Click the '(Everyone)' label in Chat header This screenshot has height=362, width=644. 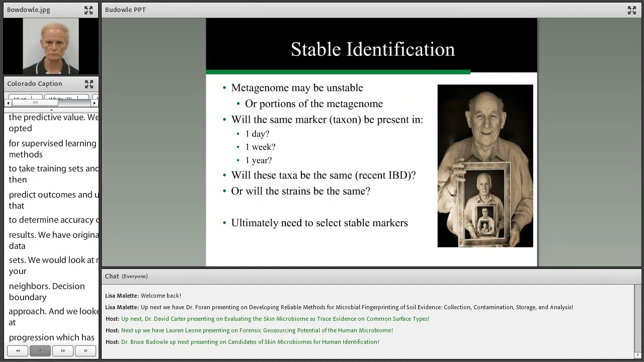[x=135, y=277]
